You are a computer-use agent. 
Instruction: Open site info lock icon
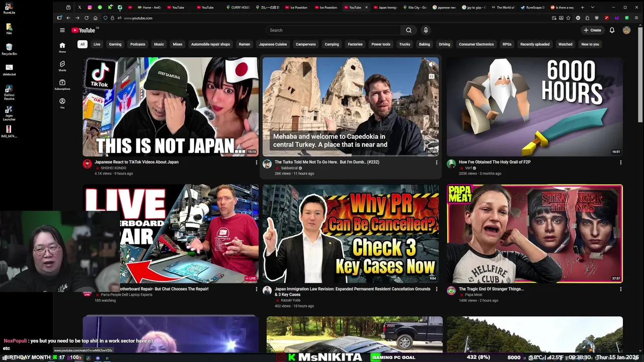[112, 18]
